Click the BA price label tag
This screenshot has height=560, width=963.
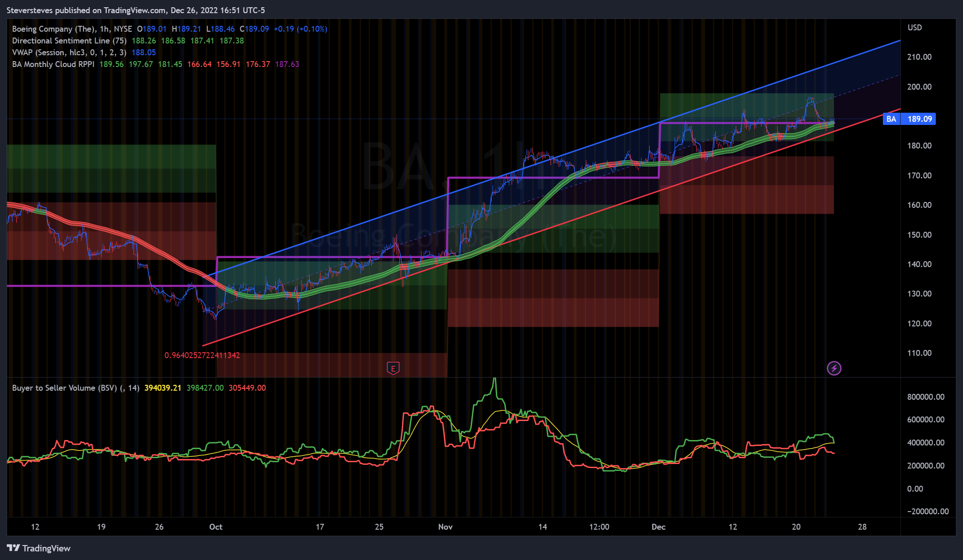(x=891, y=119)
